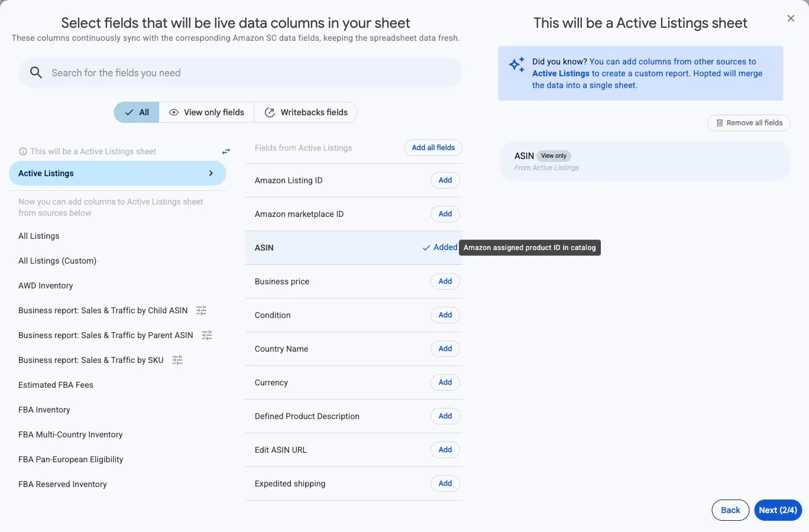Screen dimensions: 809x532
Task: Click the selected ASIN column card
Action: click(x=645, y=161)
